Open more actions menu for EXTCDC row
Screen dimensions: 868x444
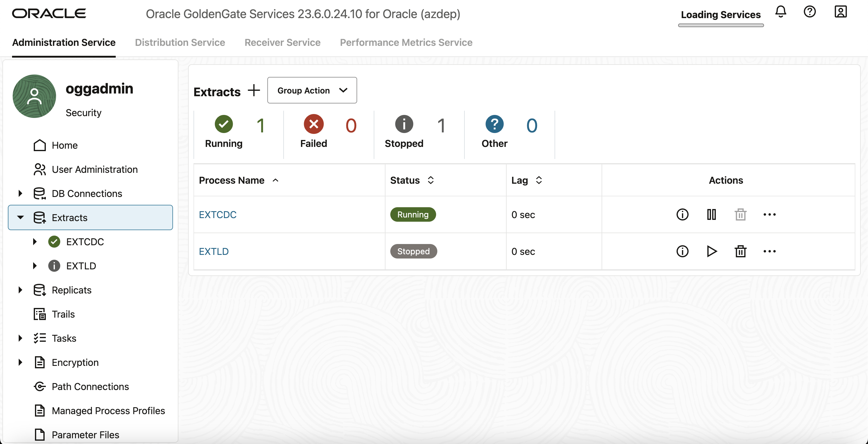pyautogui.click(x=770, y=215)
